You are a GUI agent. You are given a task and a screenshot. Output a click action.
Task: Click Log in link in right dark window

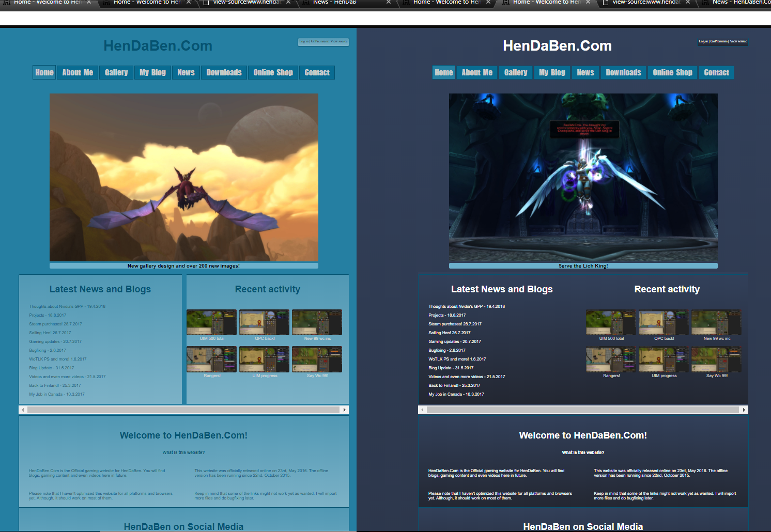703,41
